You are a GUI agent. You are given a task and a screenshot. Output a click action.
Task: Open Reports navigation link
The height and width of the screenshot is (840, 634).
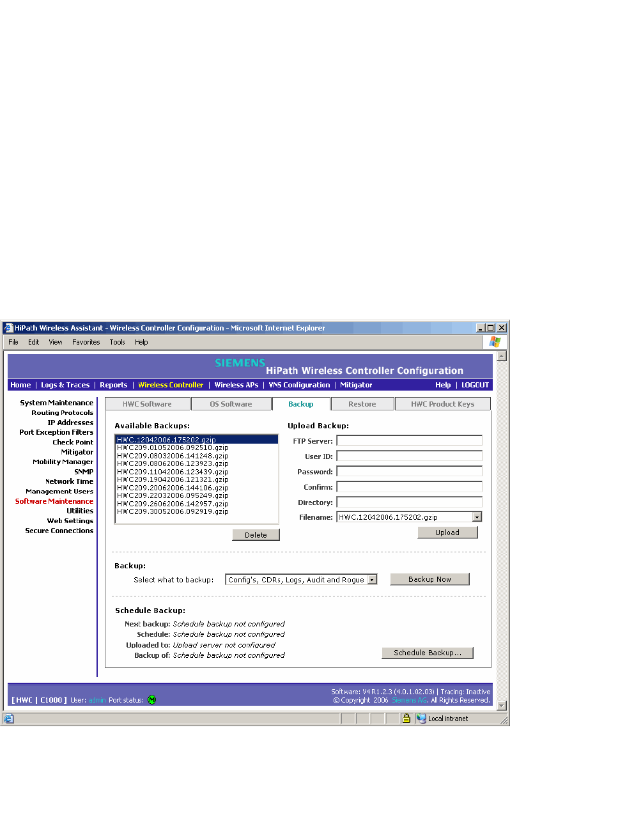[114, 385]
